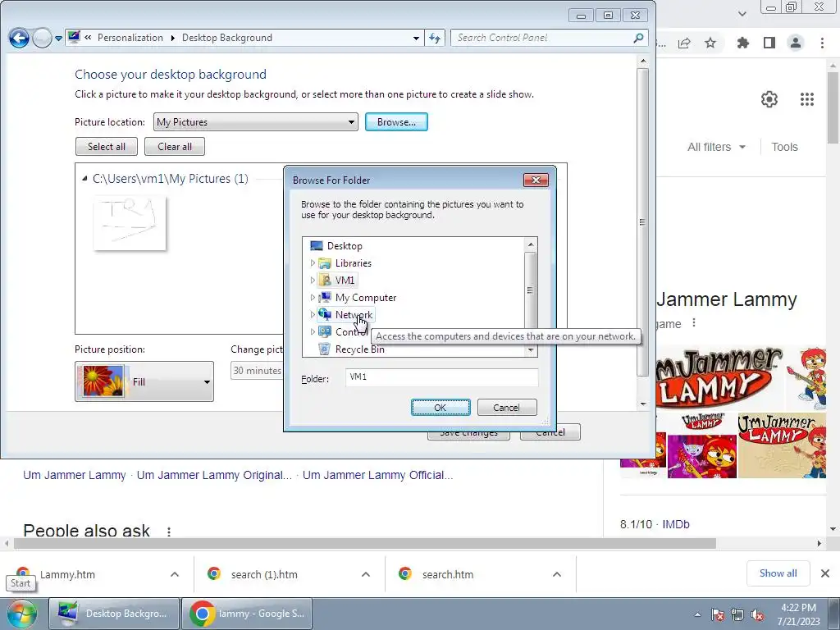The image size is (840, 630).
Task: Select the VM1 user folder icon
Action: [325, 281]
